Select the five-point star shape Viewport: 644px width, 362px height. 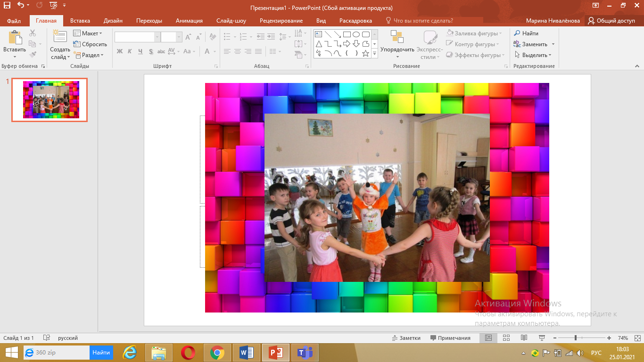click(365, 53)
